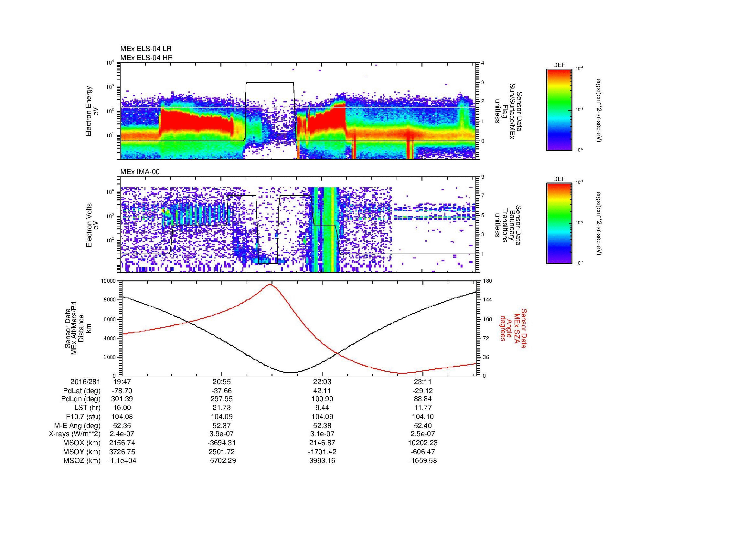Click the 'MSOX (km)' row label
This screenshot has height=534, width=756.
[x=82, y=443]
